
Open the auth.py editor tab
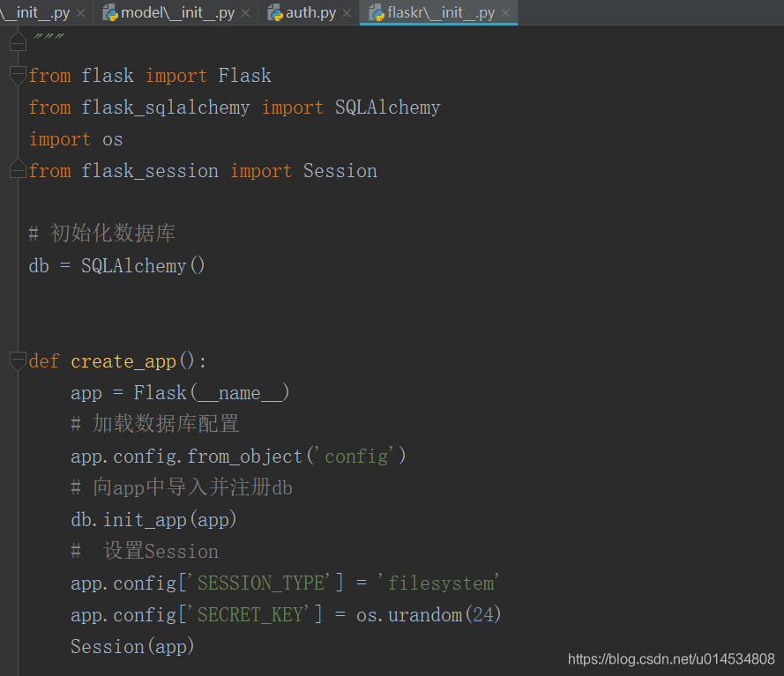coord(309,12)
